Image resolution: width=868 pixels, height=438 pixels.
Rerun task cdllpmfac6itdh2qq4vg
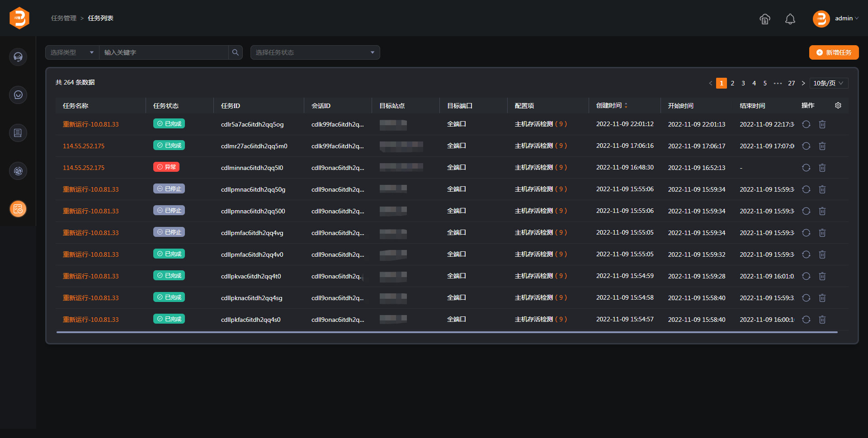point(806,233)
